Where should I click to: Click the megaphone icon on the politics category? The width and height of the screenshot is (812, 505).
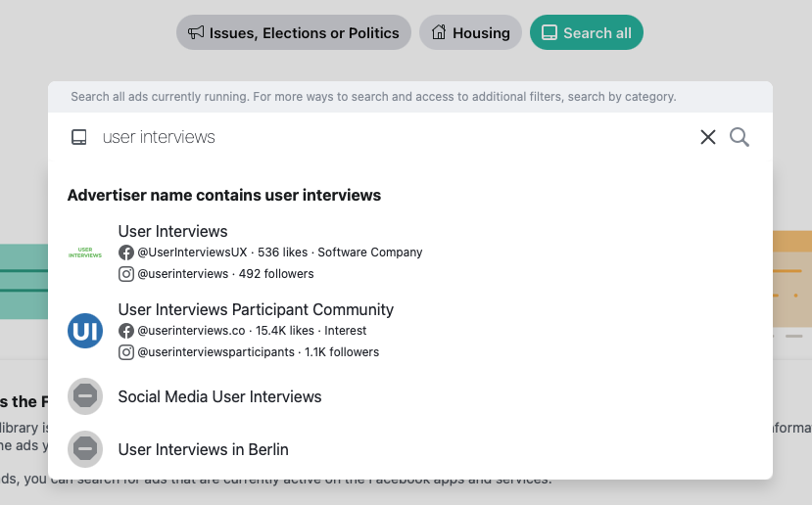(x=196, y=33)
